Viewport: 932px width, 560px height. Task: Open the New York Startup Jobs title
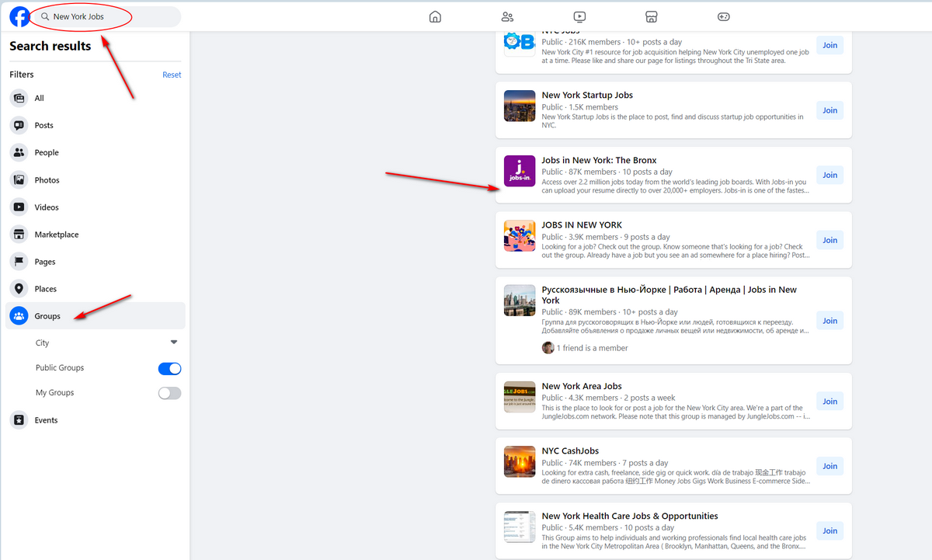[587, 96]
